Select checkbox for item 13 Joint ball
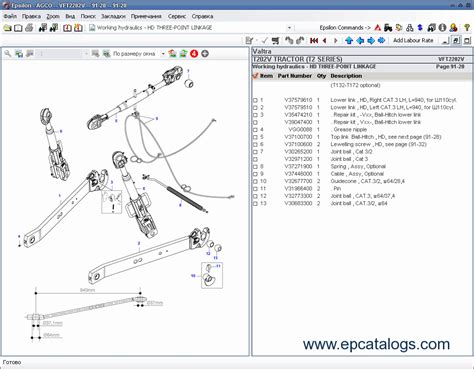The height and width of the screenshot is (369, 474). tap(255, 204)
